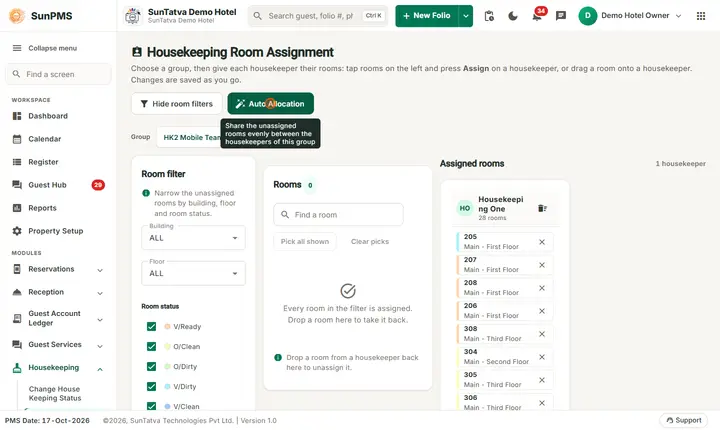Click Pick all shown button
This screenshot has height=430, width=720.
[305, 242]
